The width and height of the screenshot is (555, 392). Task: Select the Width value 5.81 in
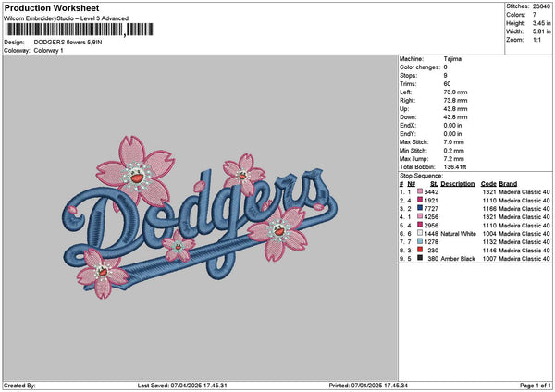point(541,31)
